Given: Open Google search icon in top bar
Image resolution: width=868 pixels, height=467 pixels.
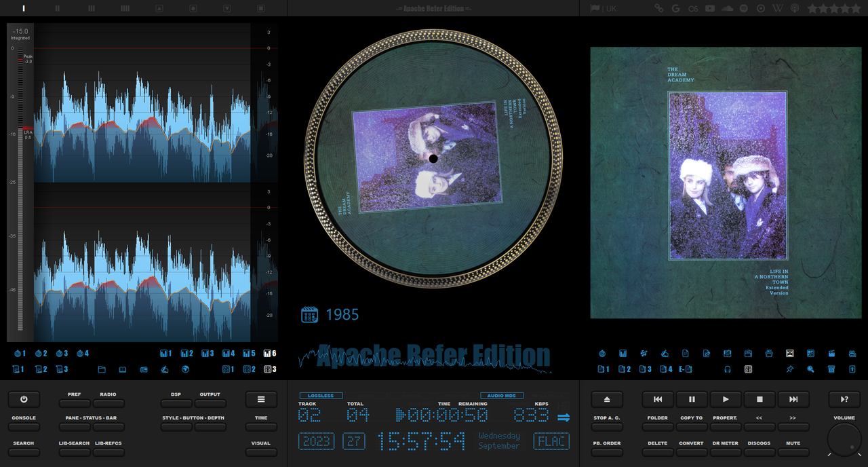Looking at the screenshot, I should click(x=675, y=8).
